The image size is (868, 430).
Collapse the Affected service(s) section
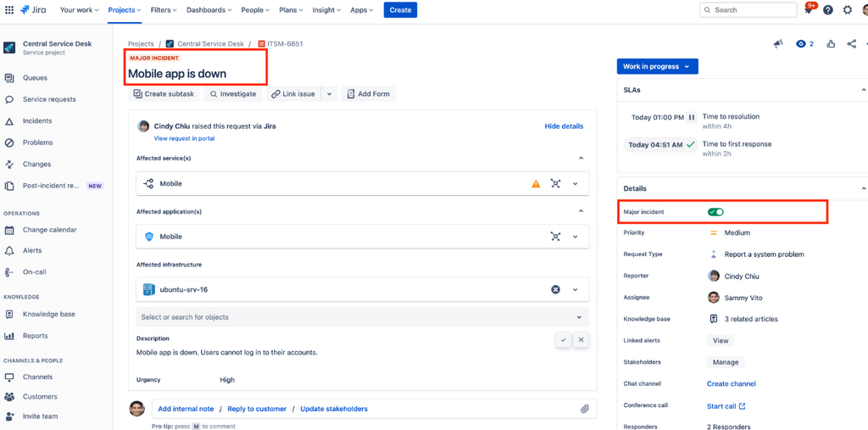coord(581,159)
